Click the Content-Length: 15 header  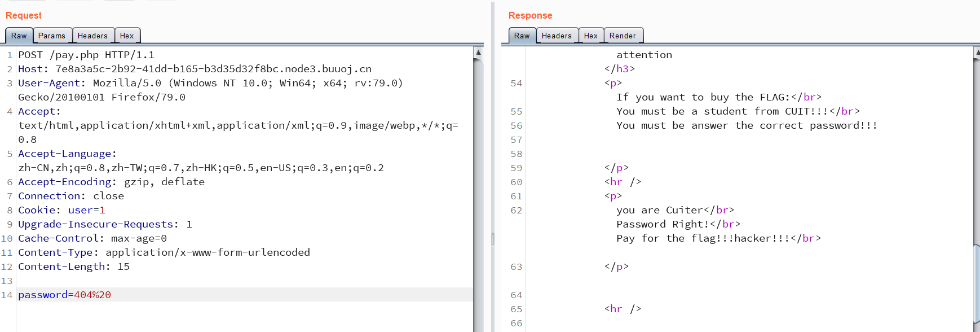pyautogui.click(x=74, y=267)
